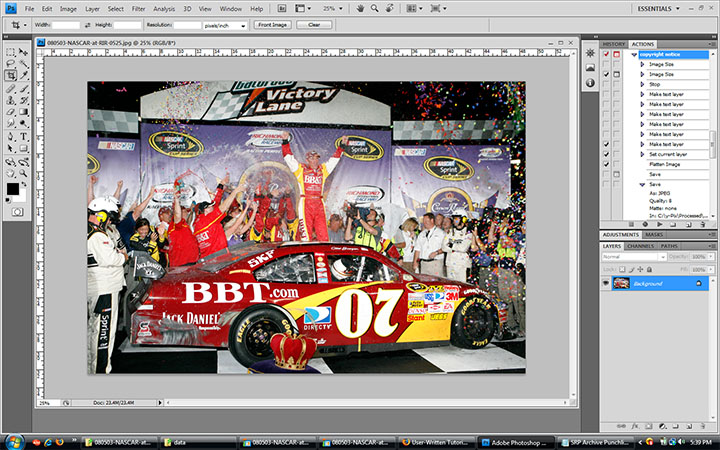Toggle the Set current layer step checkbox
The height and width of the screenshot is (450, 720).
[x=606, y=154]
